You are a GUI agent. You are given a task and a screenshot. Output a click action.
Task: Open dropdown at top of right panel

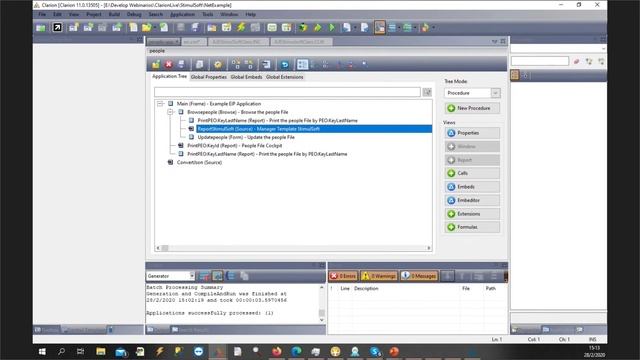[603, 49]
